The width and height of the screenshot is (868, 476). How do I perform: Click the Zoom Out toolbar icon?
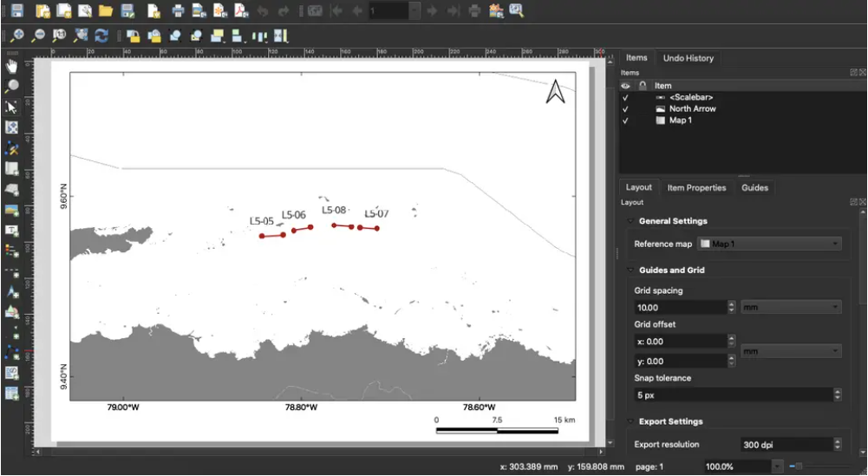coord(38,36)
